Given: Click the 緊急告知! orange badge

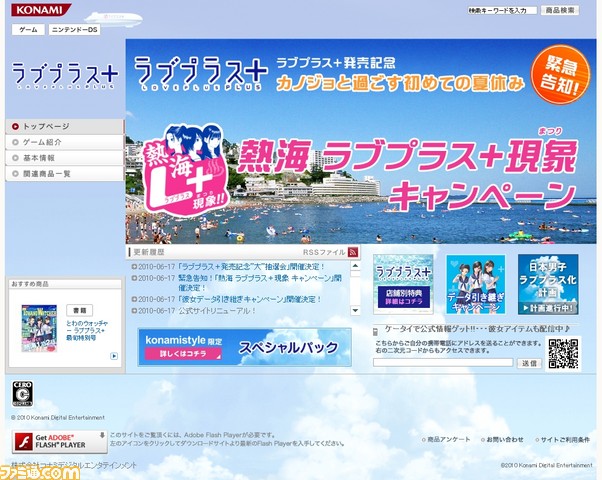Looking at the screenshot, I should coord(560,75).
